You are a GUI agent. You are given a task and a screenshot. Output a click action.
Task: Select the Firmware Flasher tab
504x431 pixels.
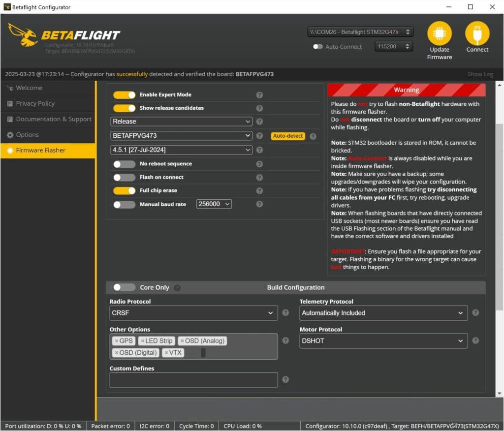point(48,150)
